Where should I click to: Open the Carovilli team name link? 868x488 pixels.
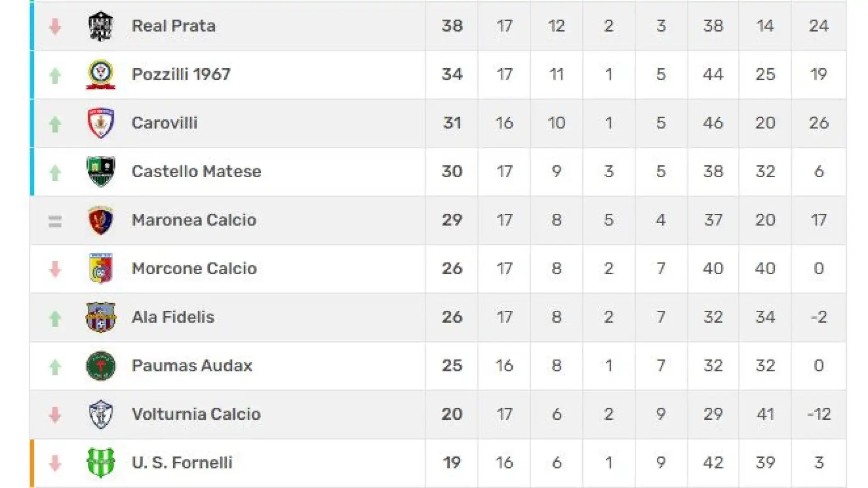coord(165,123)
